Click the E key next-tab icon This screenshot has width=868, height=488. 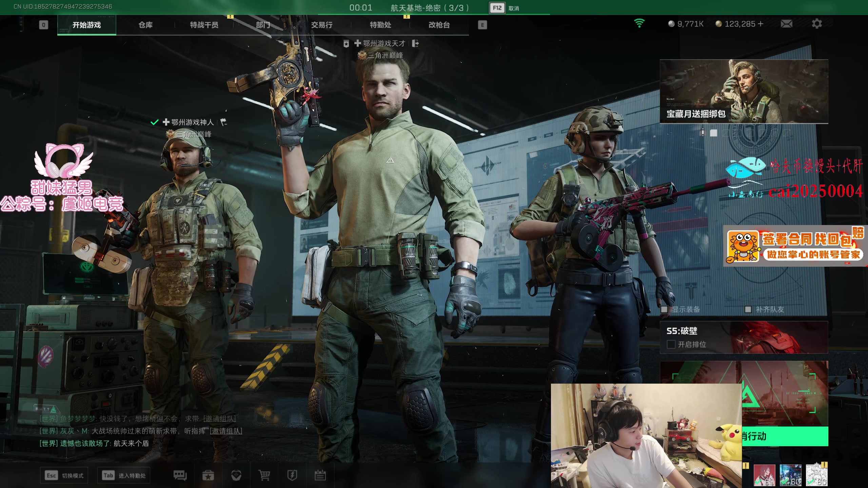[482, 25]
